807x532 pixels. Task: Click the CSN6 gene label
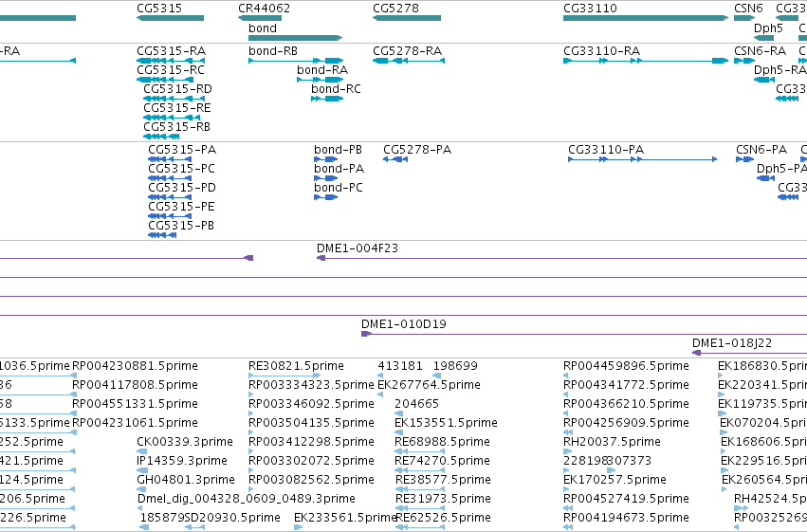748,9
